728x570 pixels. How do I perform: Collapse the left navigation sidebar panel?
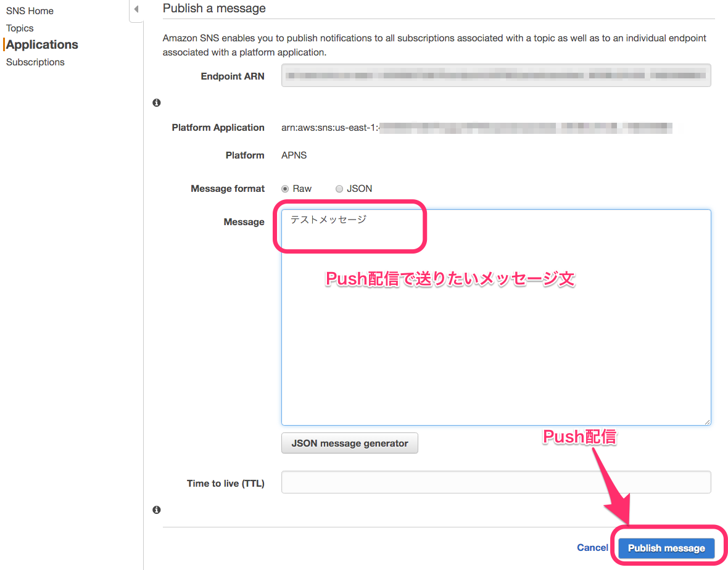pyautogui.click(x=136, y=10)
